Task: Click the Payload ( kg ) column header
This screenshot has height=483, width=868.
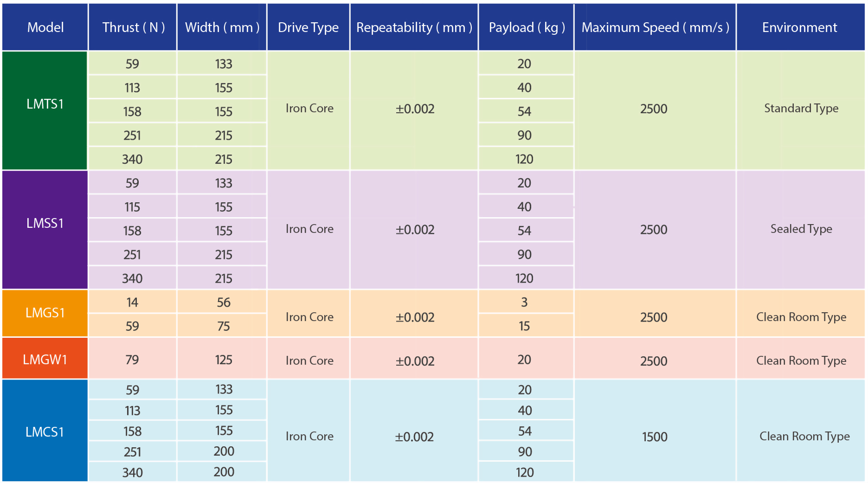Action: (527, 27)
